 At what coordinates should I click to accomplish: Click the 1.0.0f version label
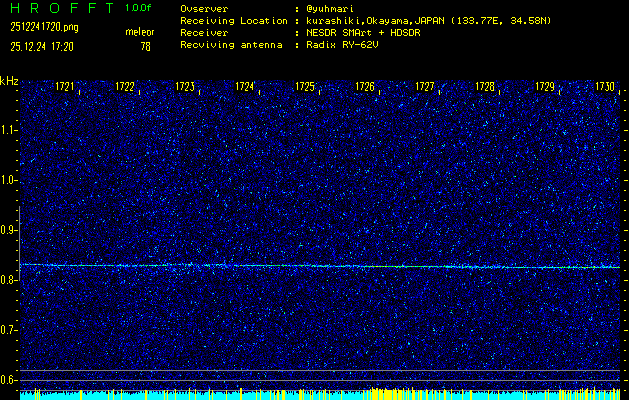[139, 7]
